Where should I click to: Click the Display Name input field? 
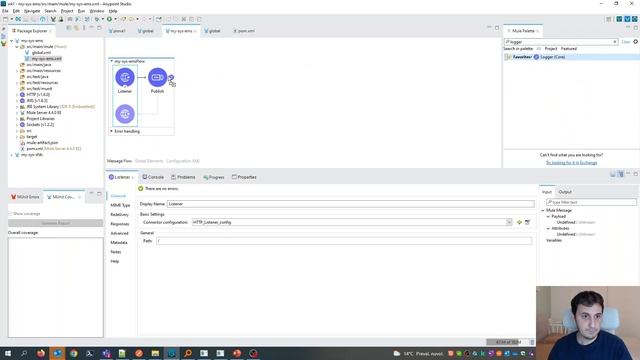tap(351, 204)
